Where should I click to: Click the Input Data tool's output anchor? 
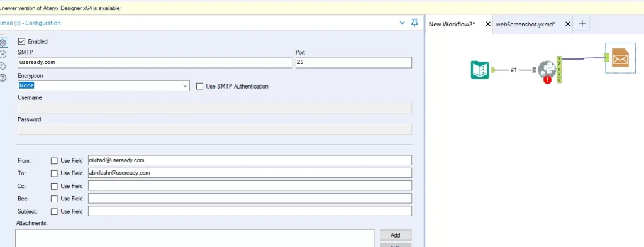[492, 70]
